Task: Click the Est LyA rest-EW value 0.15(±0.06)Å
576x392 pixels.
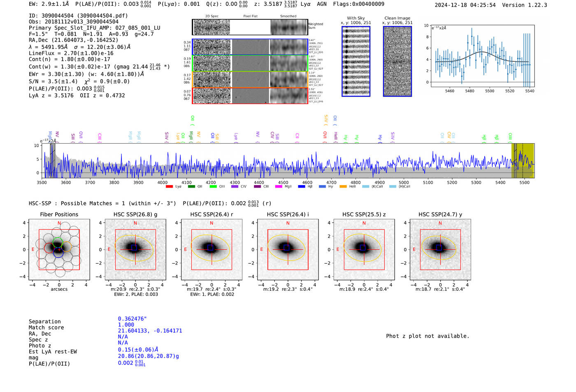Action: coord(138,350)
